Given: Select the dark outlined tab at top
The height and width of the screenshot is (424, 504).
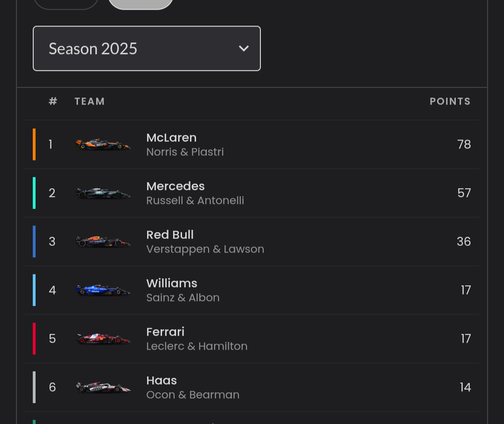Looking at the screenshot, I should click(66, 4).
